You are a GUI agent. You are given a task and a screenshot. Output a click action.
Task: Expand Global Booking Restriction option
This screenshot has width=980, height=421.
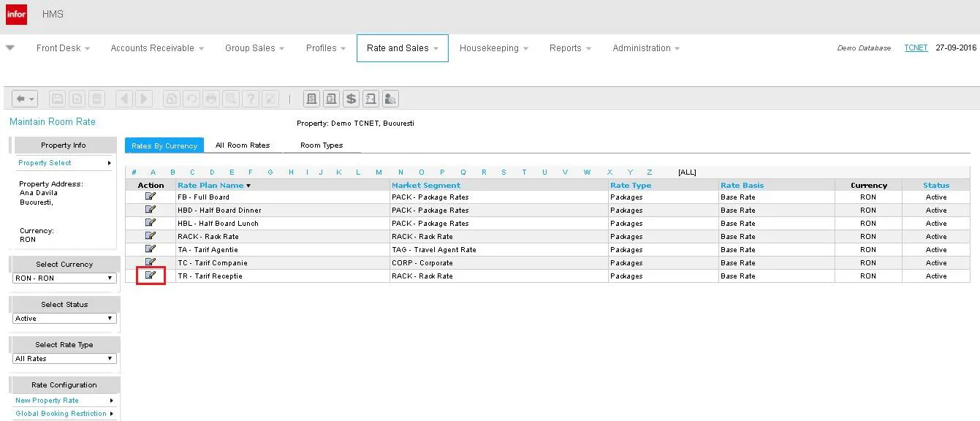[x=64, y=414]
